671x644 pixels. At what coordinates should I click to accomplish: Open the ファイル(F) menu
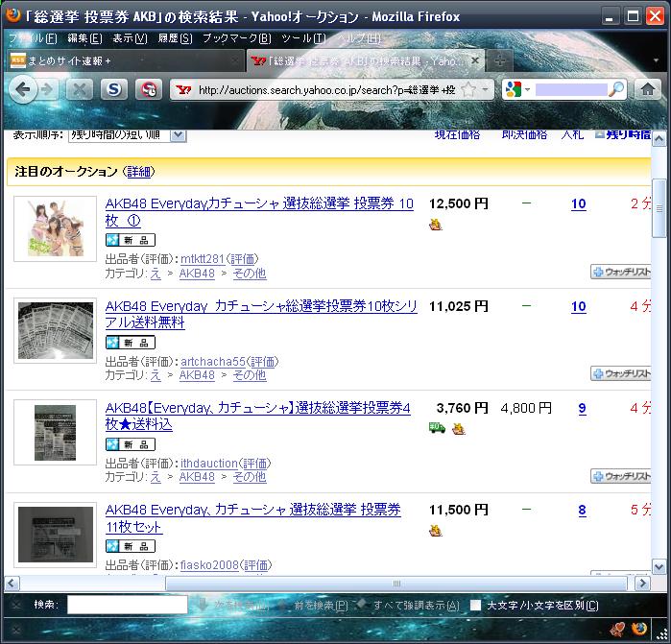click(x=33, y=38)
